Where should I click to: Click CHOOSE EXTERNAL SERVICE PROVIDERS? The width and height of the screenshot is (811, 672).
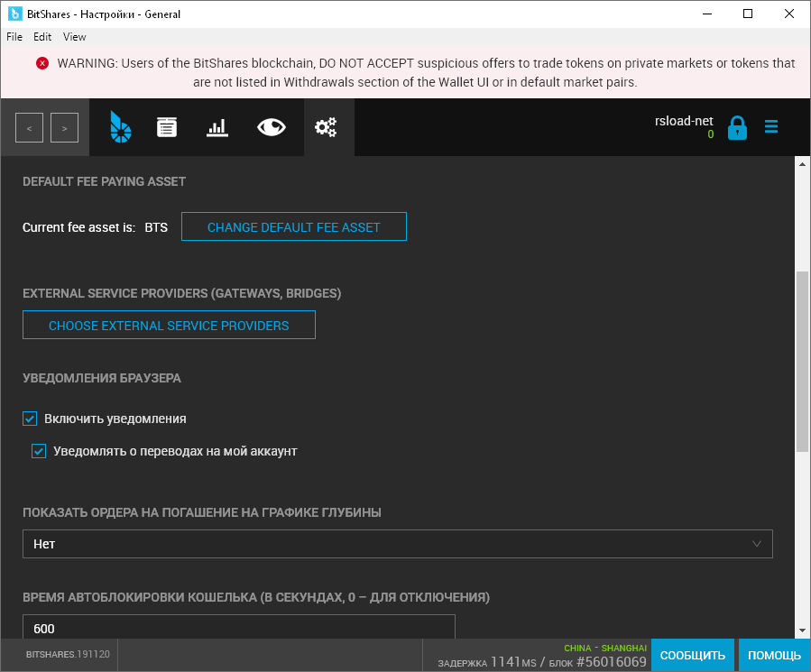[x=169, y=325]
